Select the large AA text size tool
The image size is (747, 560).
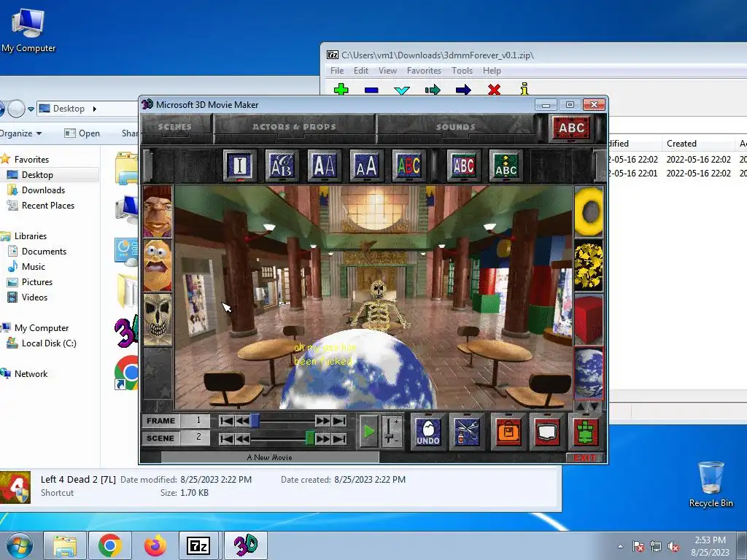click(324, 166)
